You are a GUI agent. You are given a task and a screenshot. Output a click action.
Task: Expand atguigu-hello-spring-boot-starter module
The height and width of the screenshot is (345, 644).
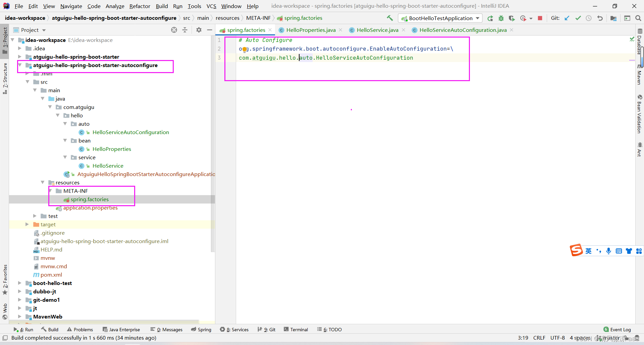[19, 57]
